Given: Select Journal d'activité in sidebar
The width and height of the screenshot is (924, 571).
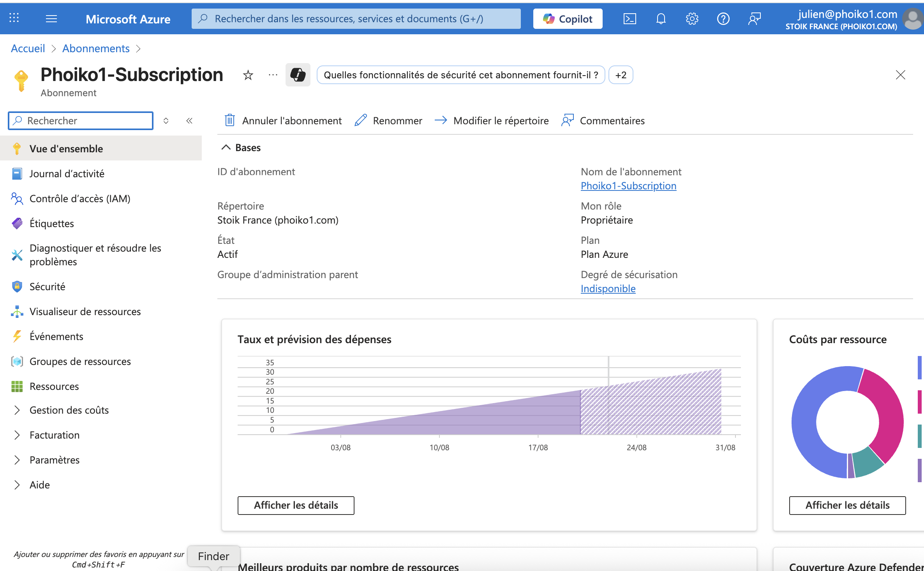Looking at the screenshot, I should click(67, 174).
